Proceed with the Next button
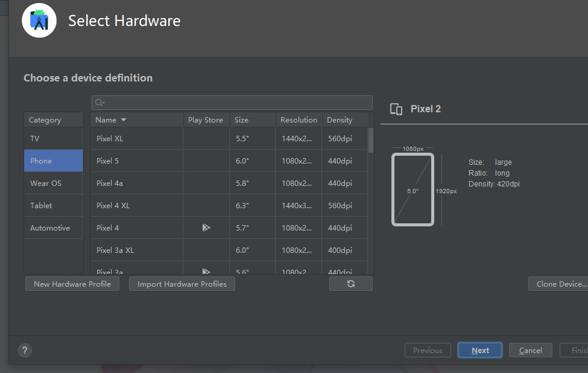This screenshot has width=588, height=373. [x=480, y=350]
